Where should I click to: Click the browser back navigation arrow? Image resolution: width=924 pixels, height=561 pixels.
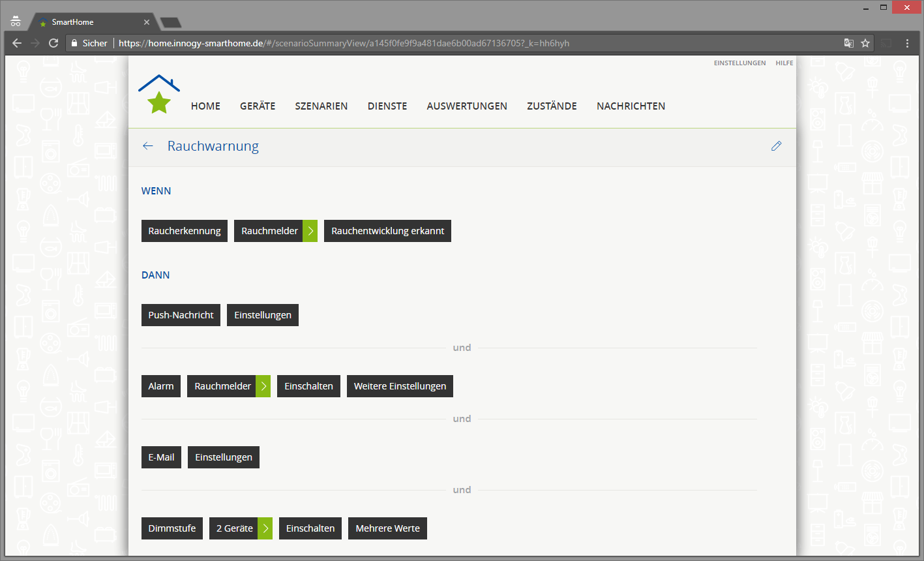pyautogui.click(x=17, y=43)
